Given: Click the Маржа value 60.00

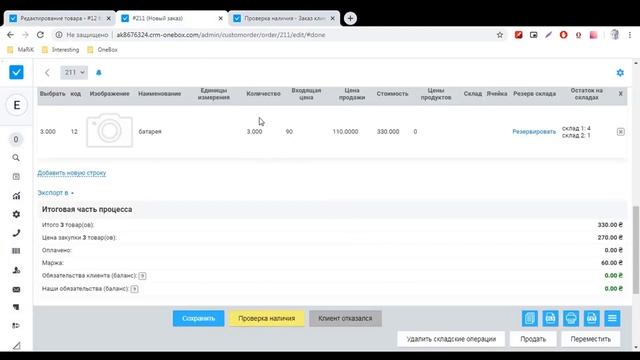Looking at the screenshot, I should [x=611, y=263].
